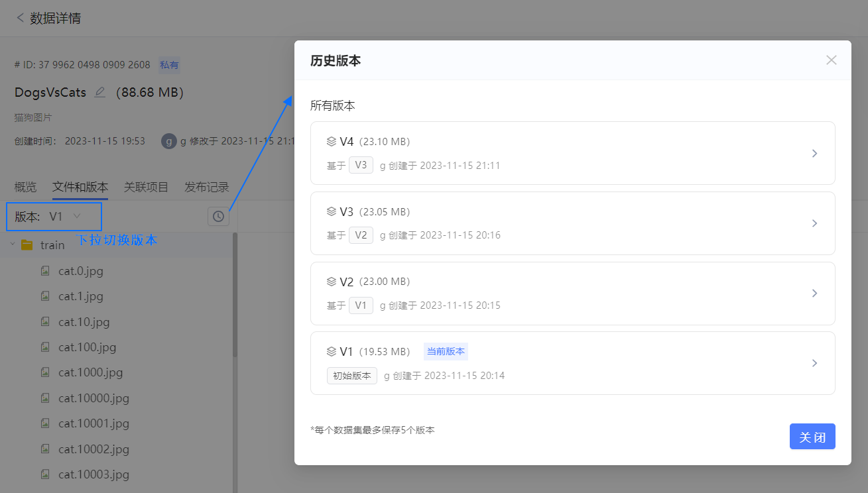Close the 历史版本 dialog with X

tap(831, 60)
